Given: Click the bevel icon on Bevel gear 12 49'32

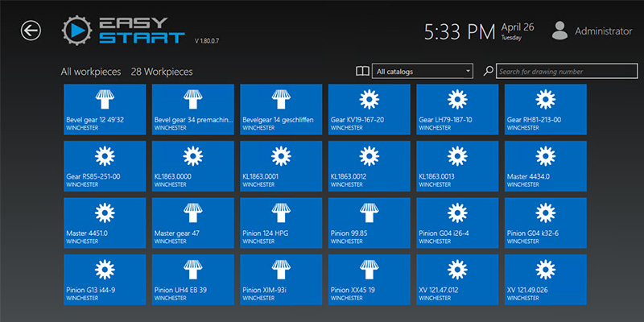Looking at the screenshot, I should click(105, 99).
